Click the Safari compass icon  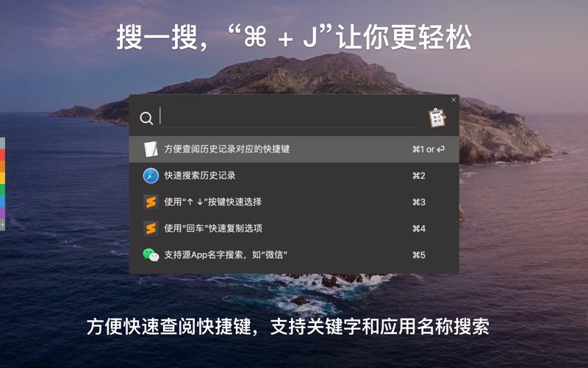click(x=151, y=175)
